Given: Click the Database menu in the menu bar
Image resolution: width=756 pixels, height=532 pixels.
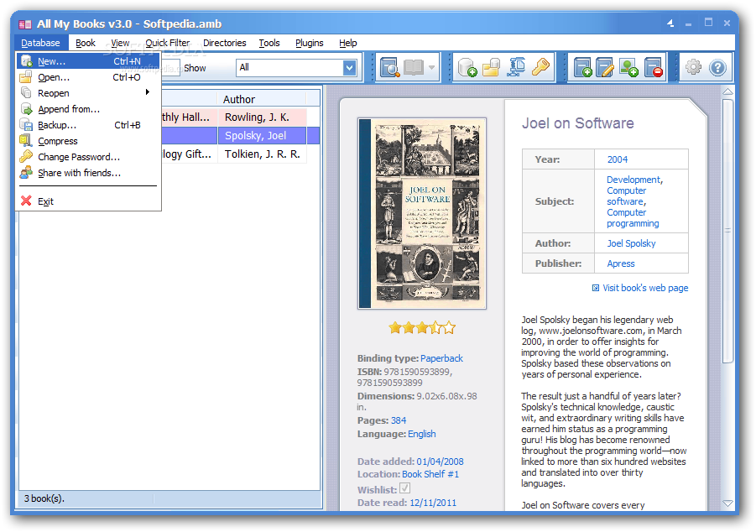Looking at the screenshot, I should pyautogui.click(x=40, y=43).
